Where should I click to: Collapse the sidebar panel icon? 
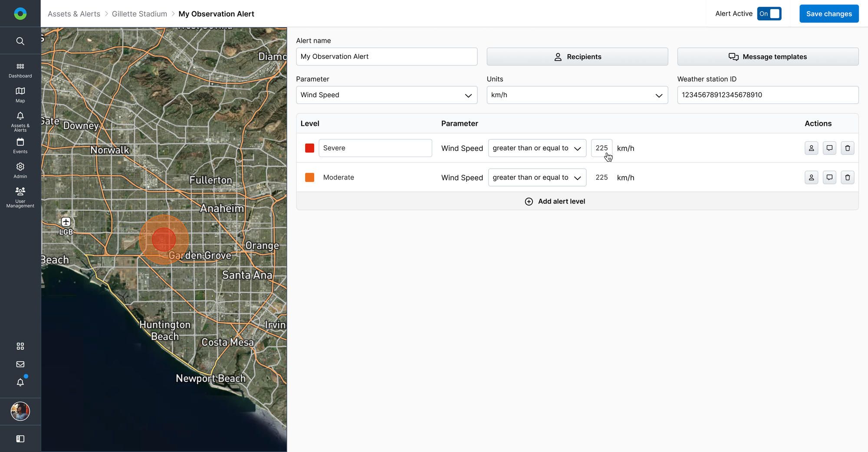[x=20, y=439]
